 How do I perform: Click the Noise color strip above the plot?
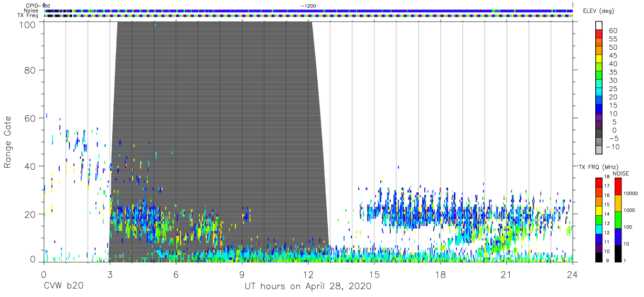click(308, 10)
